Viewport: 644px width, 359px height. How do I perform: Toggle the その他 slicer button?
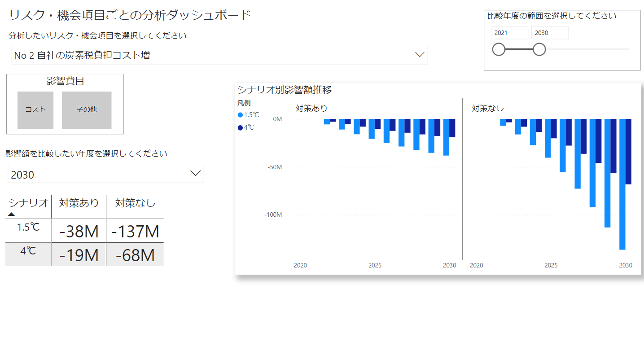[87, 109]
